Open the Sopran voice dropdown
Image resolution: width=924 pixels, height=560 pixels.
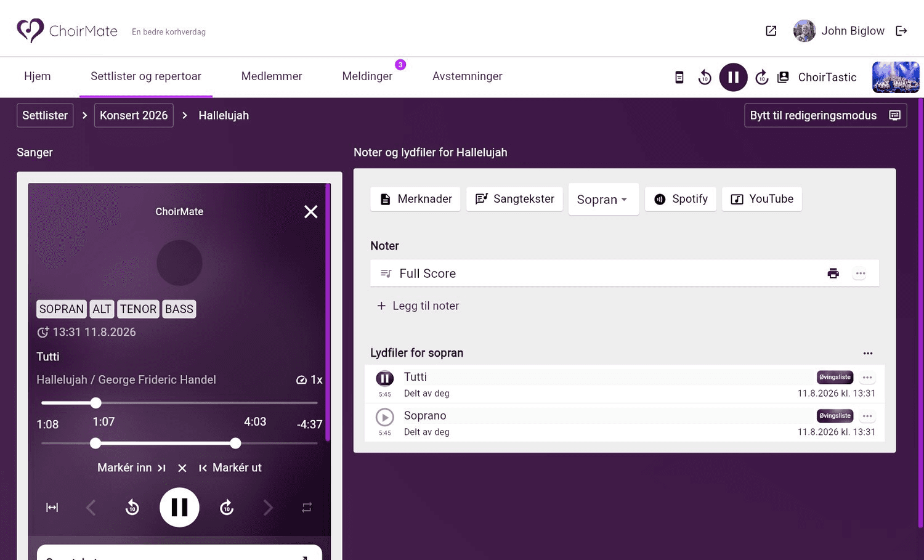[x=603, y=200]
